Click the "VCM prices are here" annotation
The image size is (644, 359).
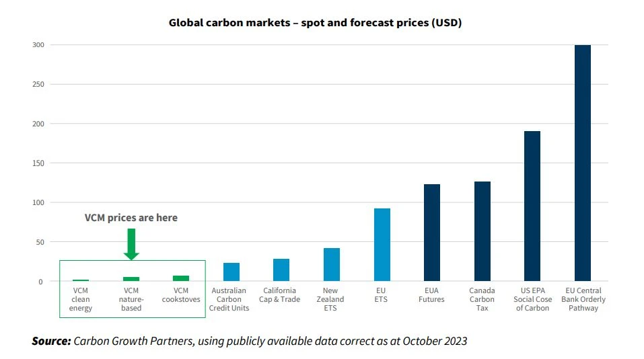(x=131, y=218)
